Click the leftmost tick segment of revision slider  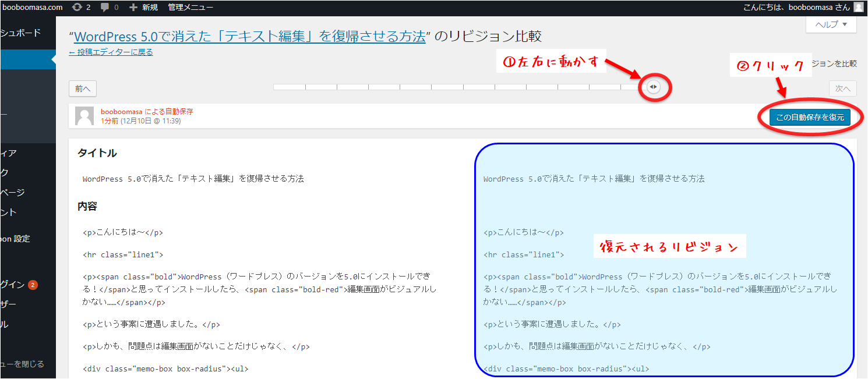[290, 87]
